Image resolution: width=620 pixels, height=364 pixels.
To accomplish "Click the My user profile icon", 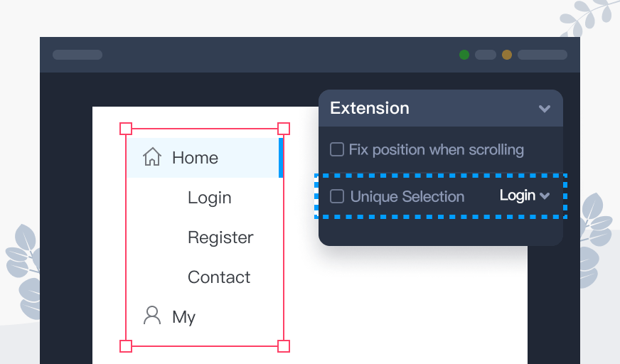I will tap(152, 316).
